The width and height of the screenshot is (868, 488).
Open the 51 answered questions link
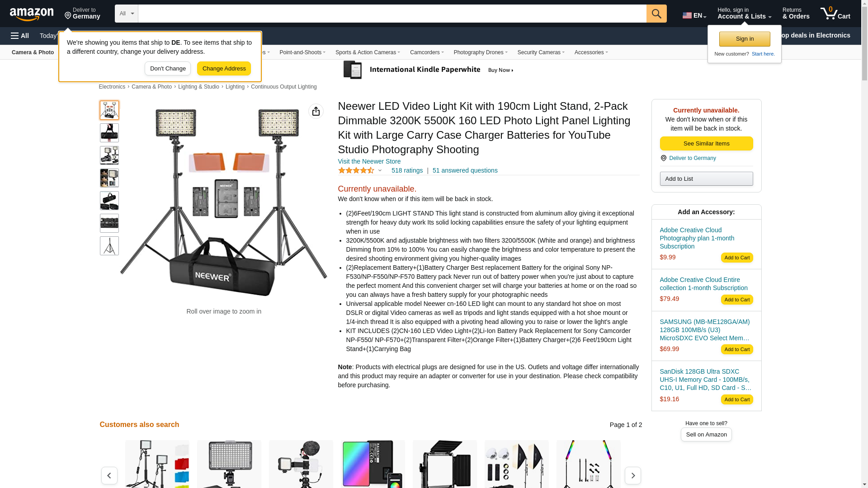[x=465, y=171]
